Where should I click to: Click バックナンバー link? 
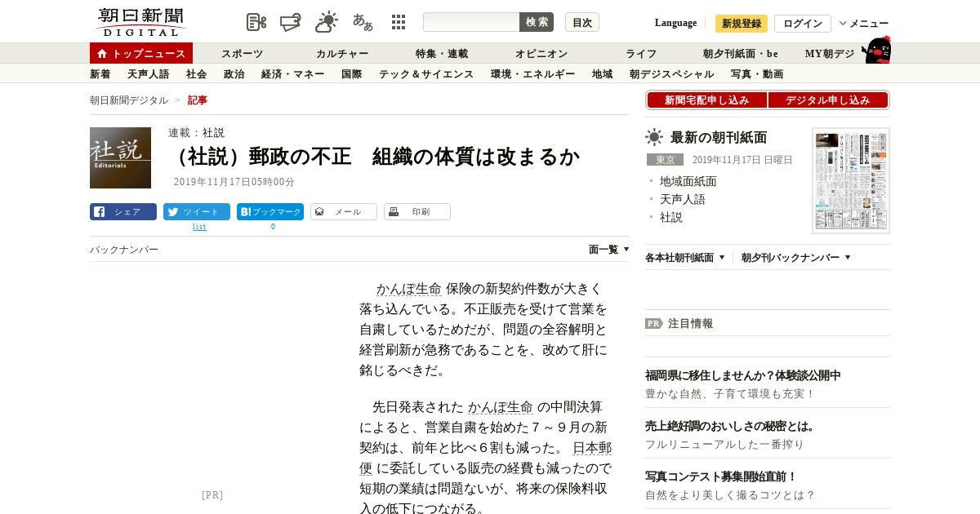124,250
